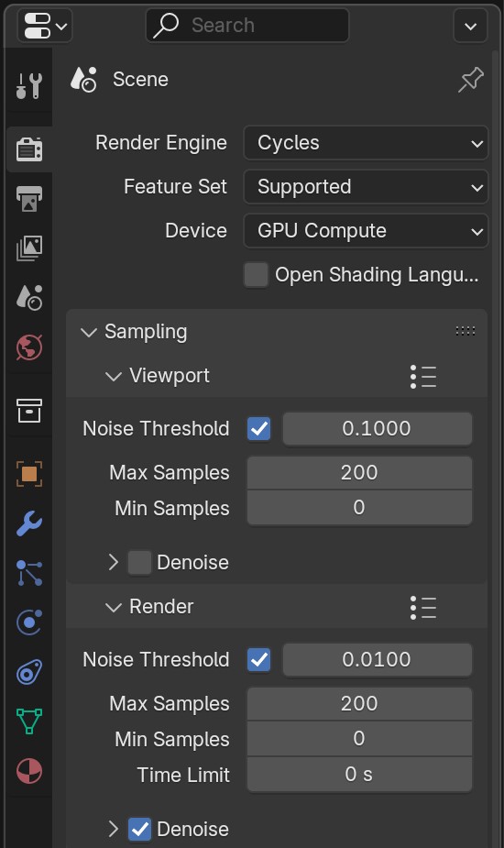Collapse the Viewport subpanel
Image resolution: width=504 pixels, height=848 pixels.
click(113, 376)
